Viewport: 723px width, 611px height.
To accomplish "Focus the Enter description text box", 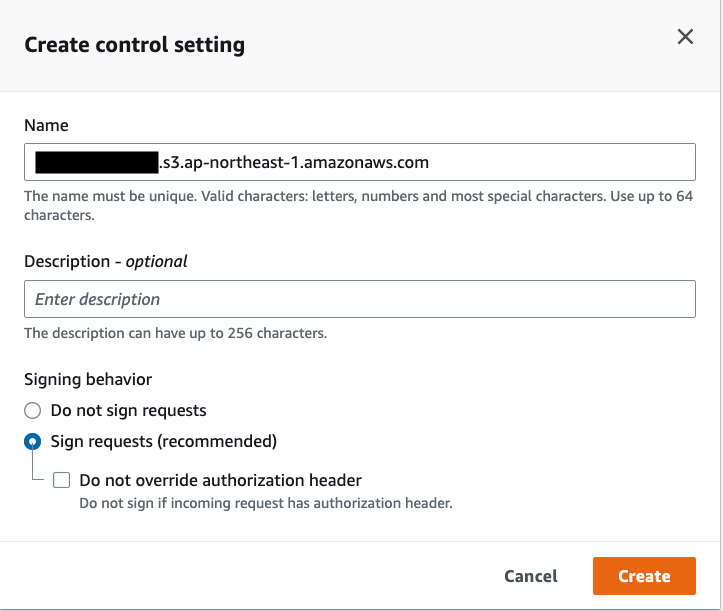I will pos(359,299).
